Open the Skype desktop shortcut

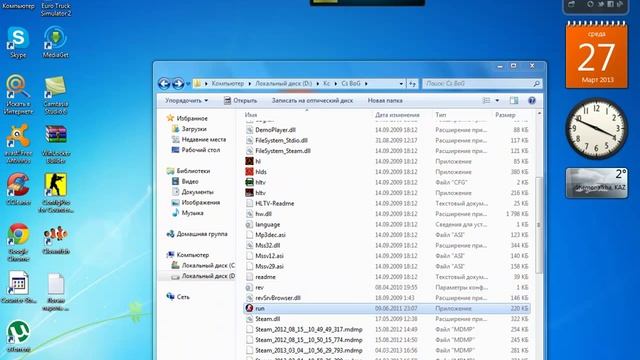[x=18, y=42]
